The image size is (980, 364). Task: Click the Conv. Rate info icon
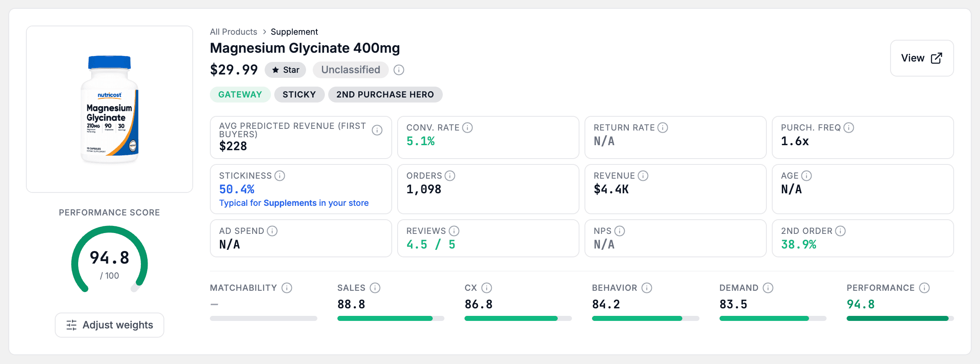point(467,128)
